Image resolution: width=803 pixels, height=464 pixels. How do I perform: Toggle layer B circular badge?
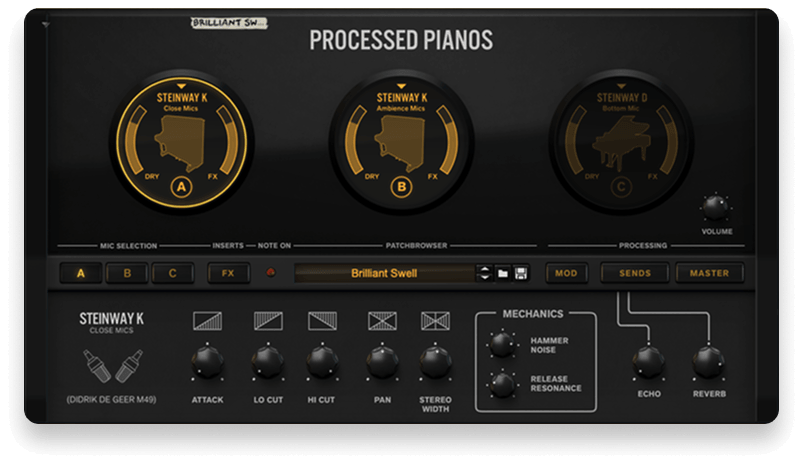pos(402,187)
